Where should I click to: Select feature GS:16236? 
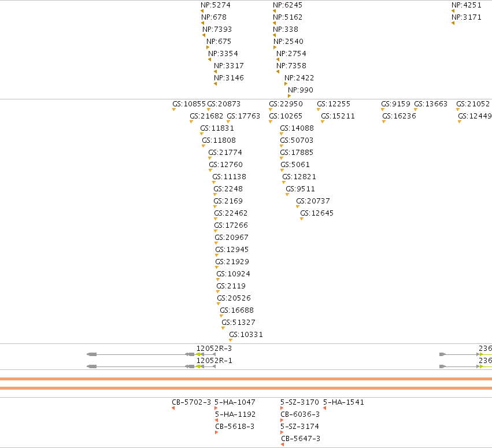click(x=399, y=116)
